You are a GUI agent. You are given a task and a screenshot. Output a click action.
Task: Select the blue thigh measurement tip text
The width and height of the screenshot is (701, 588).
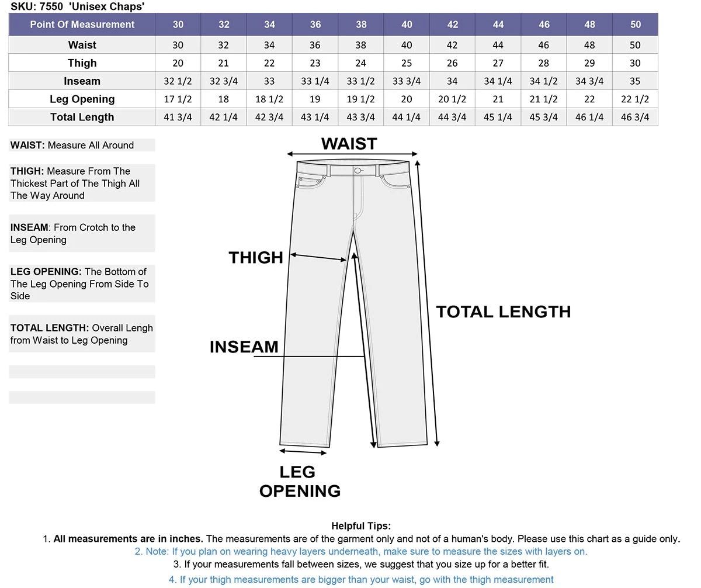361,579
